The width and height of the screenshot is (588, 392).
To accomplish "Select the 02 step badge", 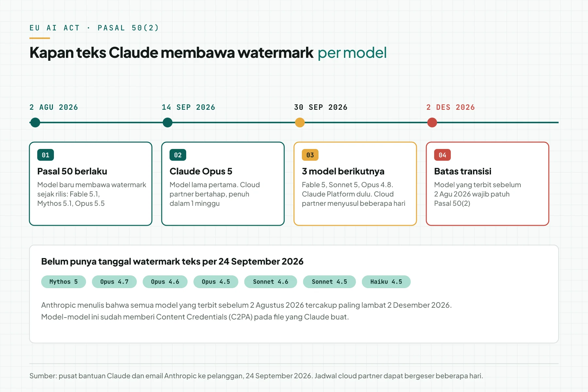I will point(178,155).
